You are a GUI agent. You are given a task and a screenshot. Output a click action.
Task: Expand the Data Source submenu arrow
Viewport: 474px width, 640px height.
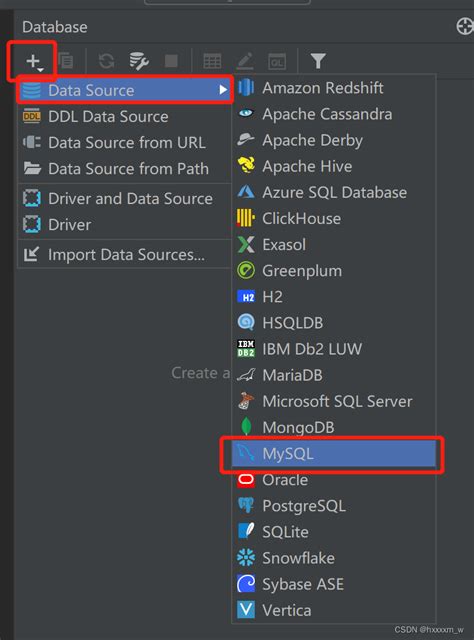tap(223, 90)
